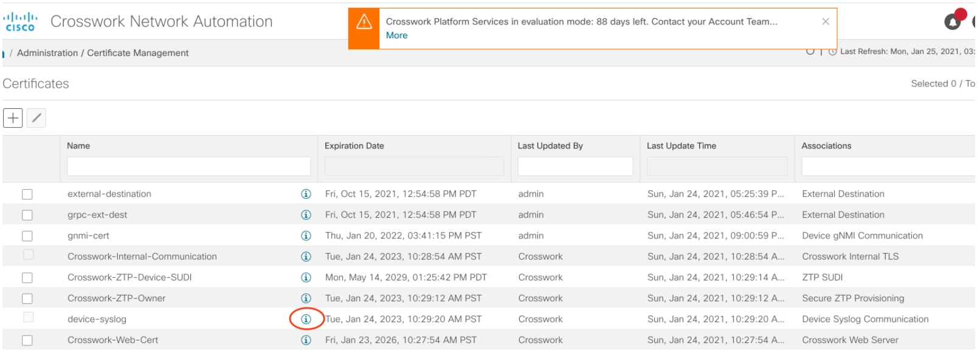Viewport: 980px width, 360px height.
Task: Check the Crosswork-ZTP-Owner row checkbox
Action: [27, 298]
